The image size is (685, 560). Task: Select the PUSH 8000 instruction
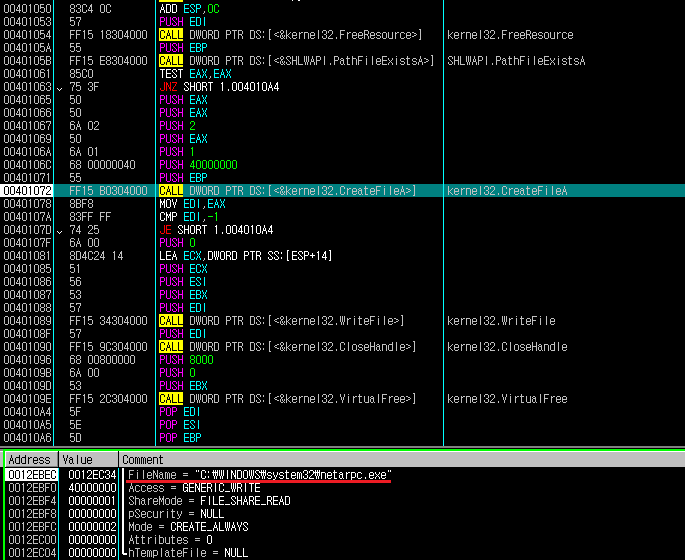click(187, 360)
